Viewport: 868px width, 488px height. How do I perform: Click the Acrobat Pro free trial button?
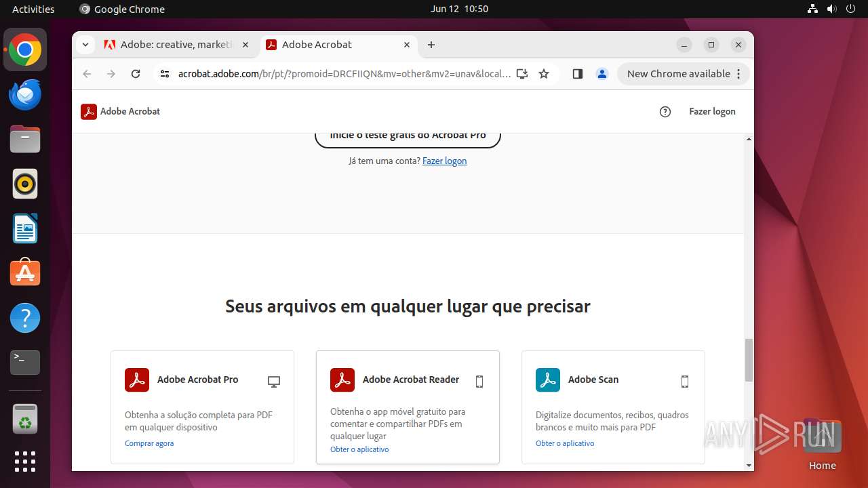[x=408, y=137]
